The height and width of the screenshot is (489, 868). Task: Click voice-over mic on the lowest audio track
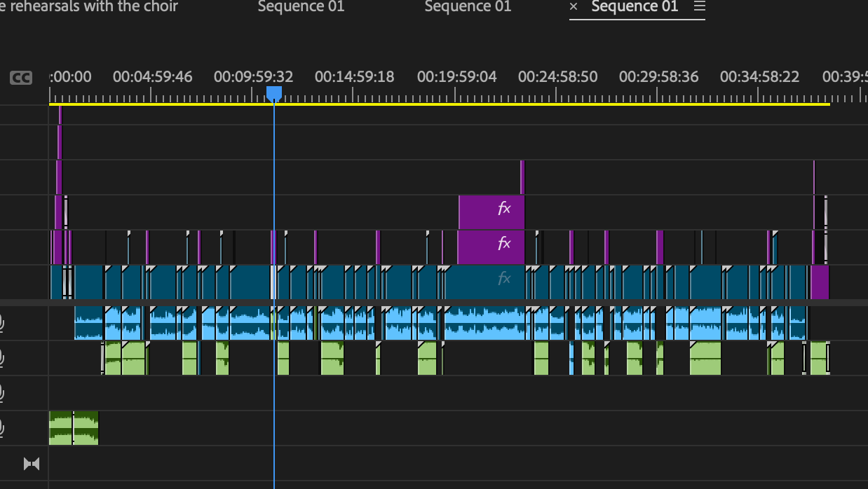pyautogui.click(x=1, y=428)
